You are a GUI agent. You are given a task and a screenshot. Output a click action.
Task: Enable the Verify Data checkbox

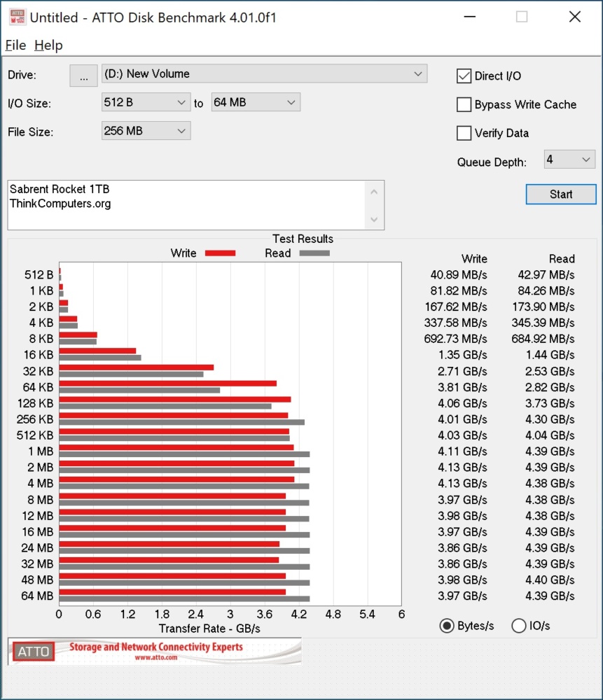pyautogui.click(x=464, y=133)
